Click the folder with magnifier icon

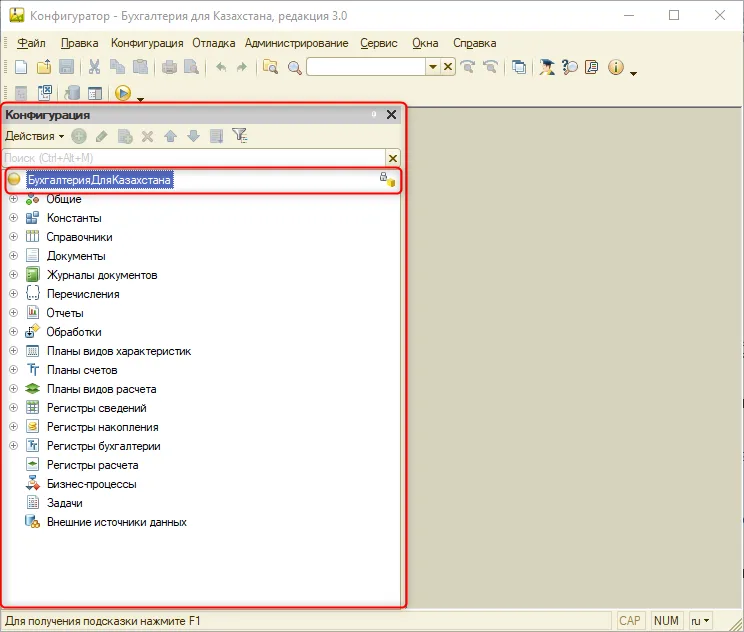(270, 67)
